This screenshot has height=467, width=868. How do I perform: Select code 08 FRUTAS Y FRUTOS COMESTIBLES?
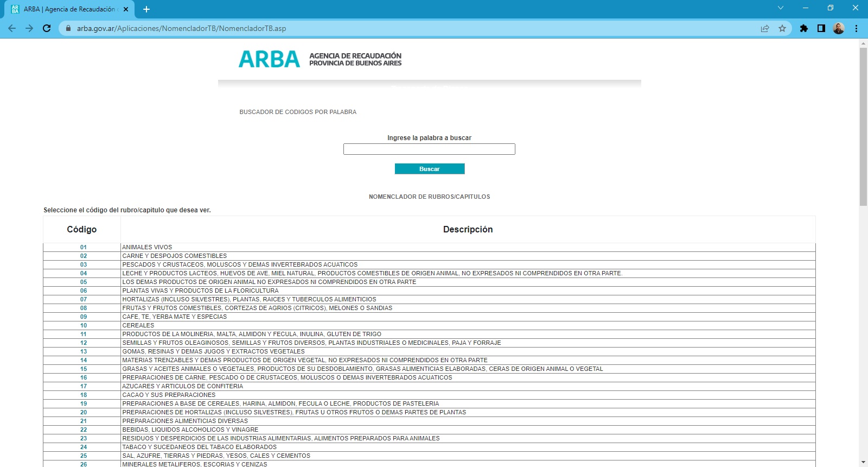pyautogui.click(x=84, y=308)
